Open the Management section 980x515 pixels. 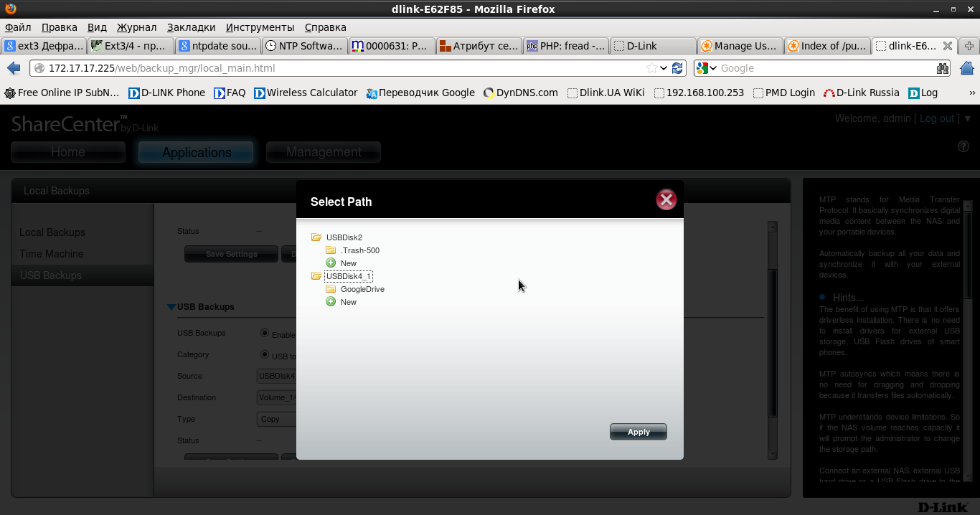[x=324, y=152]
